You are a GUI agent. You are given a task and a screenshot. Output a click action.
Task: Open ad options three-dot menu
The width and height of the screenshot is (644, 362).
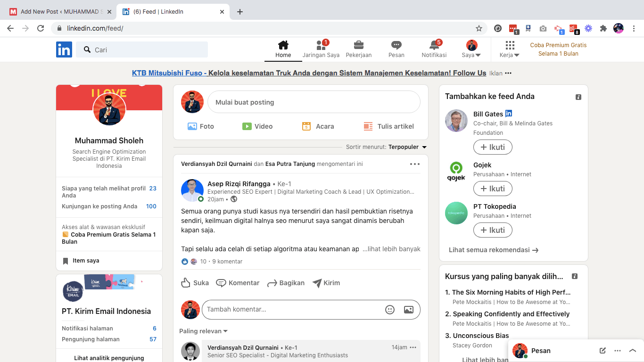point(508,73)
